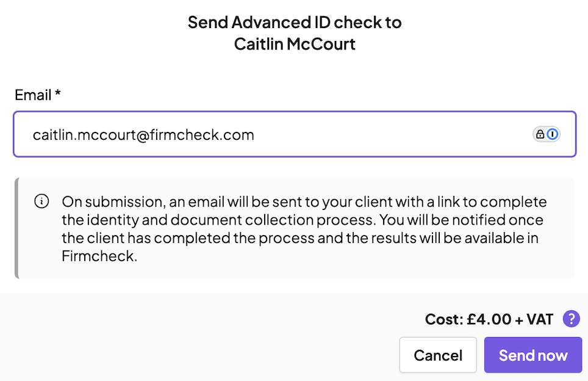Click the grey left border of info notice
Screen dimensions: 588x381
click(x=16, y=228)
